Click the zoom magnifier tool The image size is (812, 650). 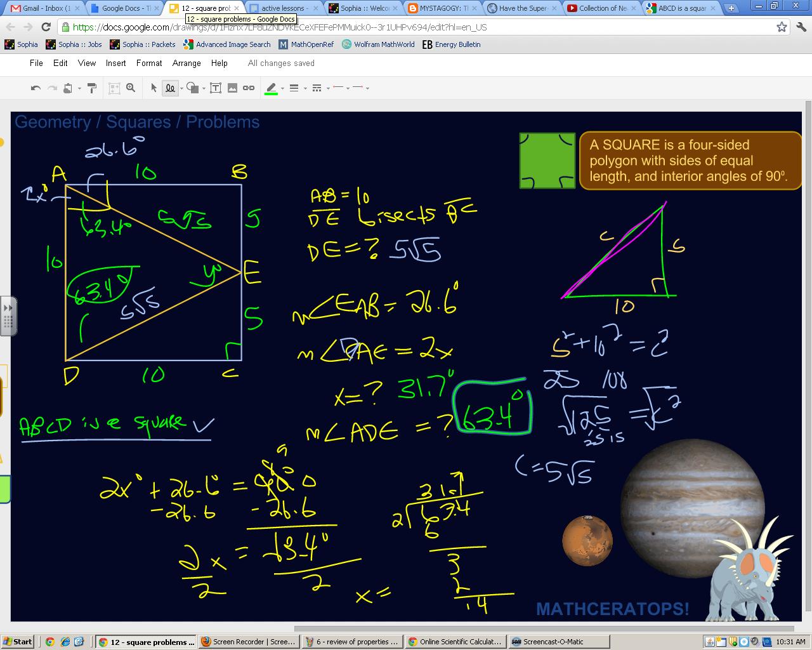[x=131, y=88]
